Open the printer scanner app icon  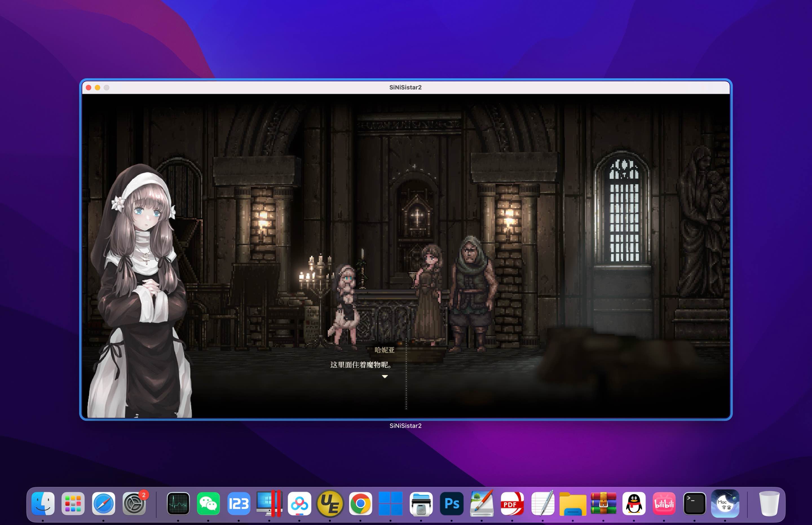click(421, 503)
